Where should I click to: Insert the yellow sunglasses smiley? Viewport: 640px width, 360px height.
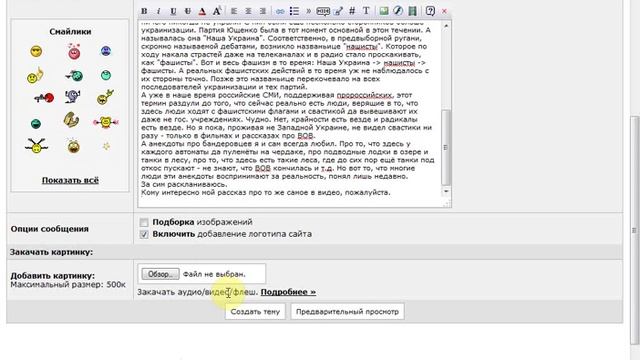(x=36, y=51)
